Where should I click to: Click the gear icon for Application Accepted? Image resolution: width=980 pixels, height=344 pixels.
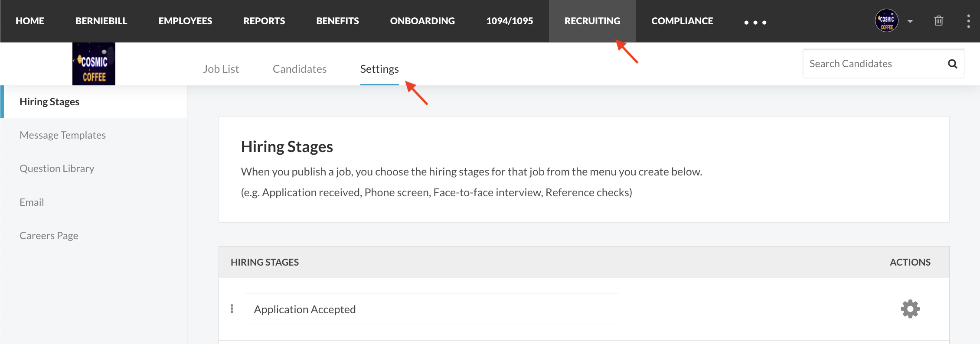(910, 309)
